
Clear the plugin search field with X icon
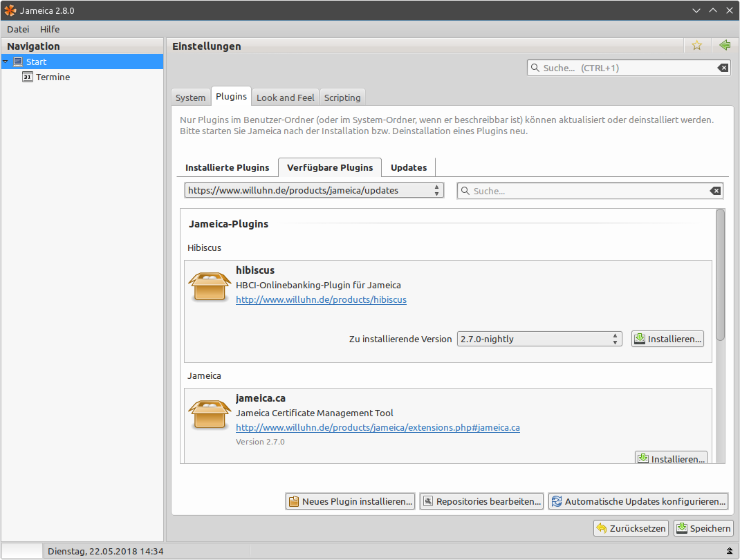coord(715,191)
